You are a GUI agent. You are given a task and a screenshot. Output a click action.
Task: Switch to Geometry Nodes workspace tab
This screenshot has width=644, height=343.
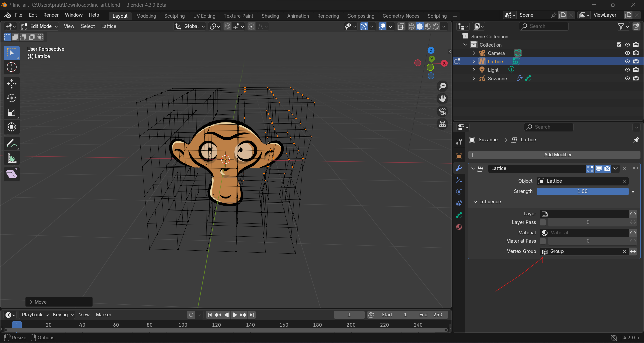click(401, 16)
